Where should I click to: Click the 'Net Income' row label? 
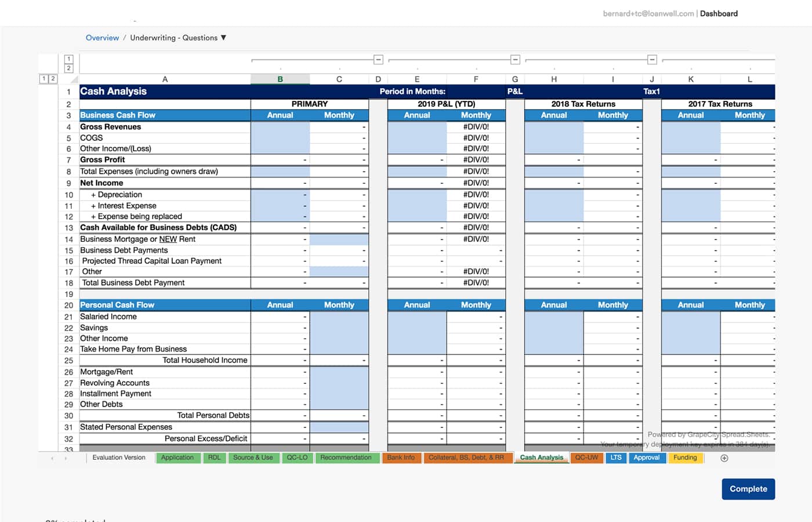point(101,183)
